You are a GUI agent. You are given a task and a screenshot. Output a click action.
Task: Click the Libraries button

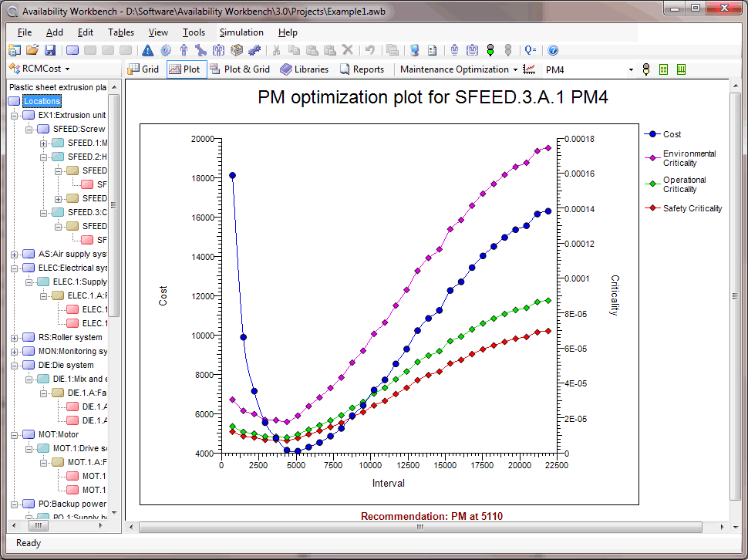coord(305,69)
